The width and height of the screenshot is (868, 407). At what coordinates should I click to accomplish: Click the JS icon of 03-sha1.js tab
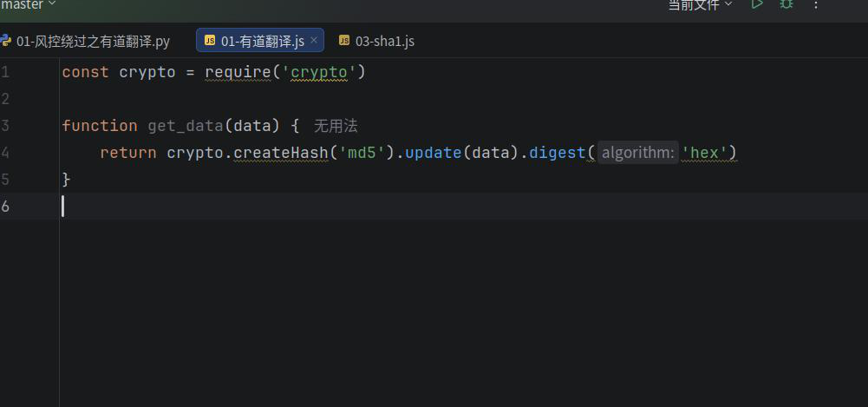click(344, 41)
